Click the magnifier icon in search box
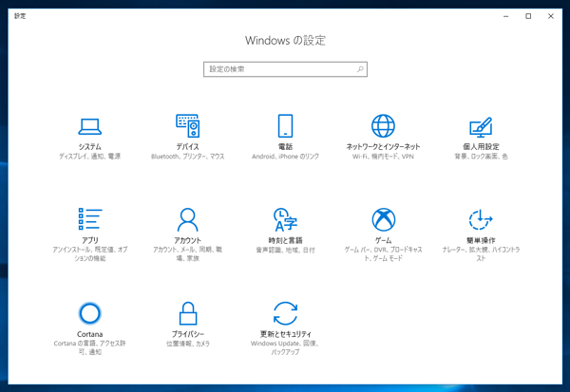 360,69
